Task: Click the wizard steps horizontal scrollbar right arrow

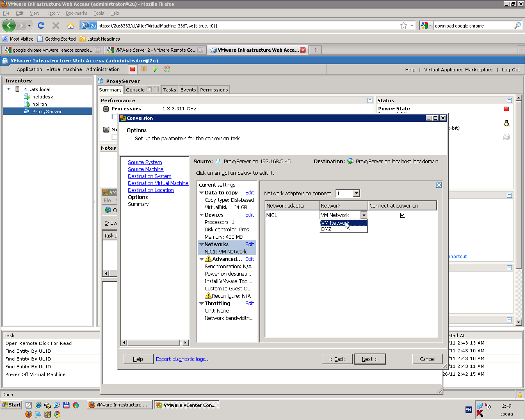Action: pyautogui.click(x=185, y=343)
